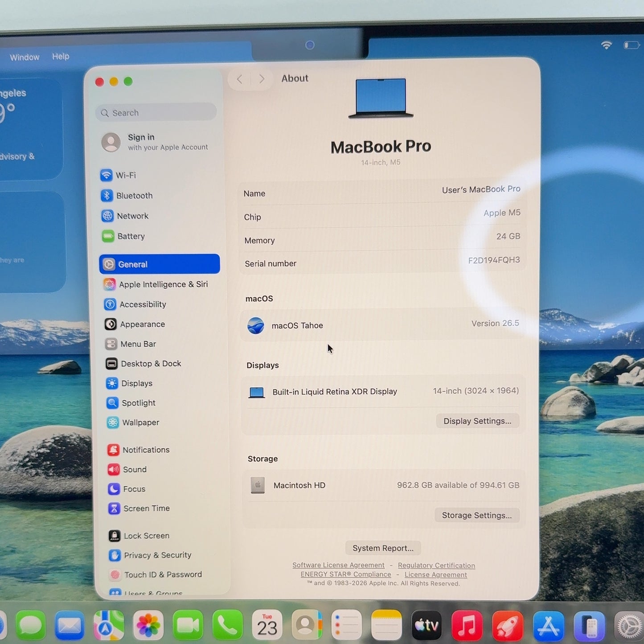
Task: Go back using the left chevron
Action: pos(240,79)
